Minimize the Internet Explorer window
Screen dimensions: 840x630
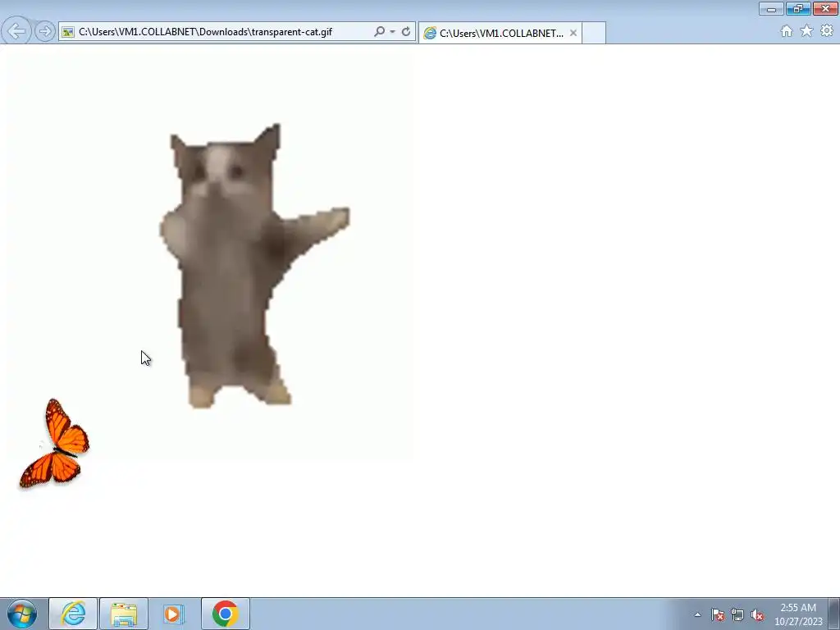click(771, 8)
